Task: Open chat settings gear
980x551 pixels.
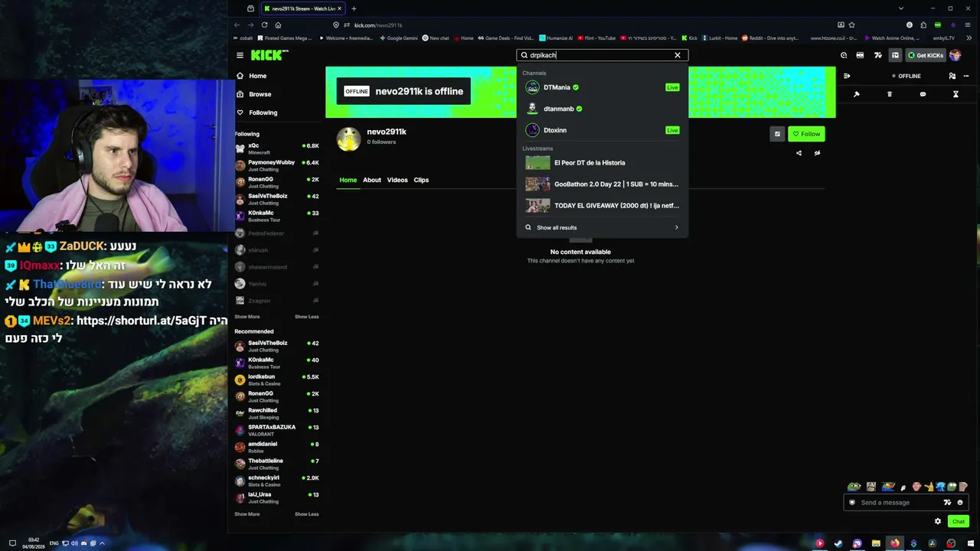Action: [x=938, y=521]
